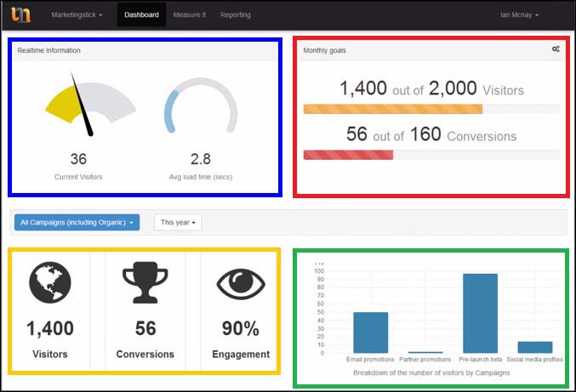
Task: Open the Reporting tab
Action: pyautogui.click(x=236, y=15)
